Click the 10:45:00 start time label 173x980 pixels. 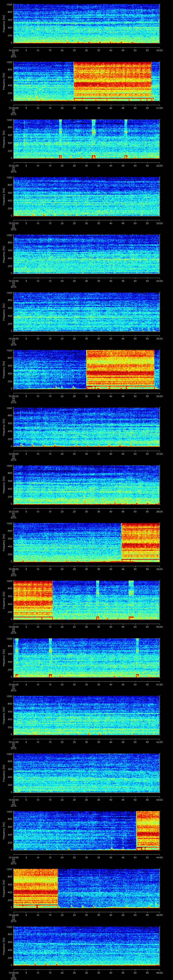click(x=14, y=972)
